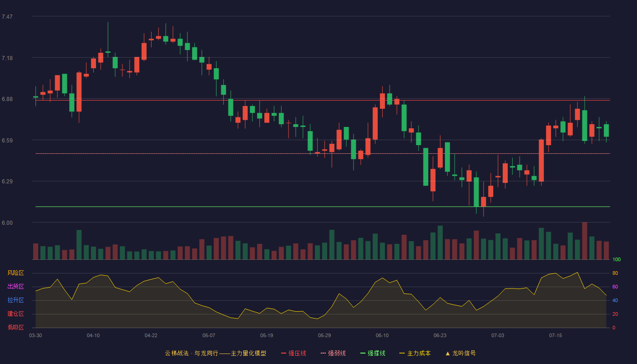Click the 05-07 date label
Viewport: 637px width, 364px height.
[209, 335]
